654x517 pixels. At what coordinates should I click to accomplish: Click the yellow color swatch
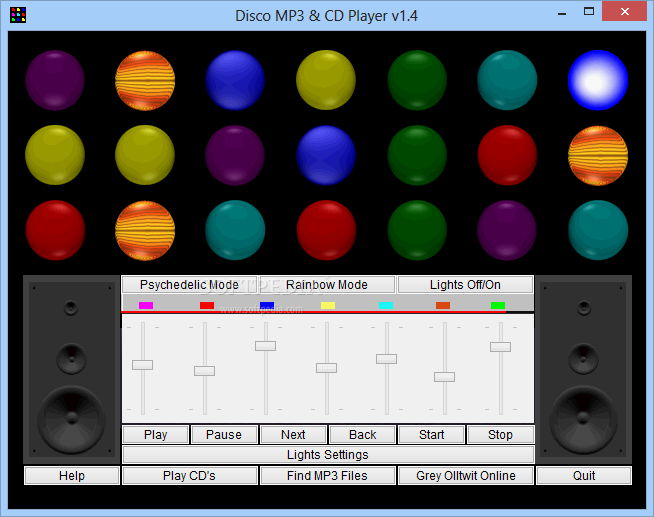tap(328, 305)
